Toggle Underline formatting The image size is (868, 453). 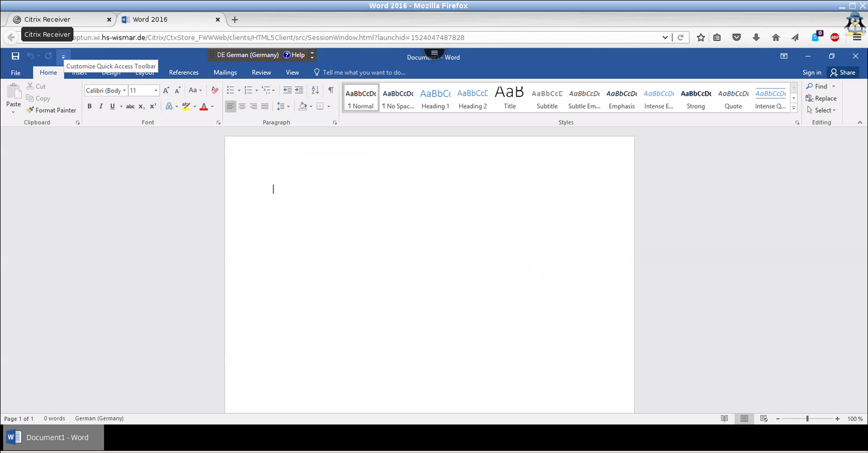pyautogui.click(x=112, y=107)
